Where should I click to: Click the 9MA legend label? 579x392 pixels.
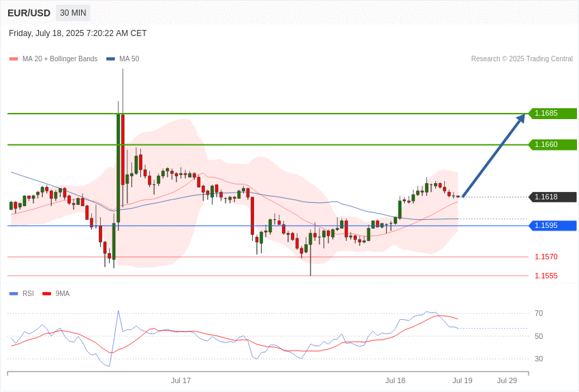coord(63,293)
